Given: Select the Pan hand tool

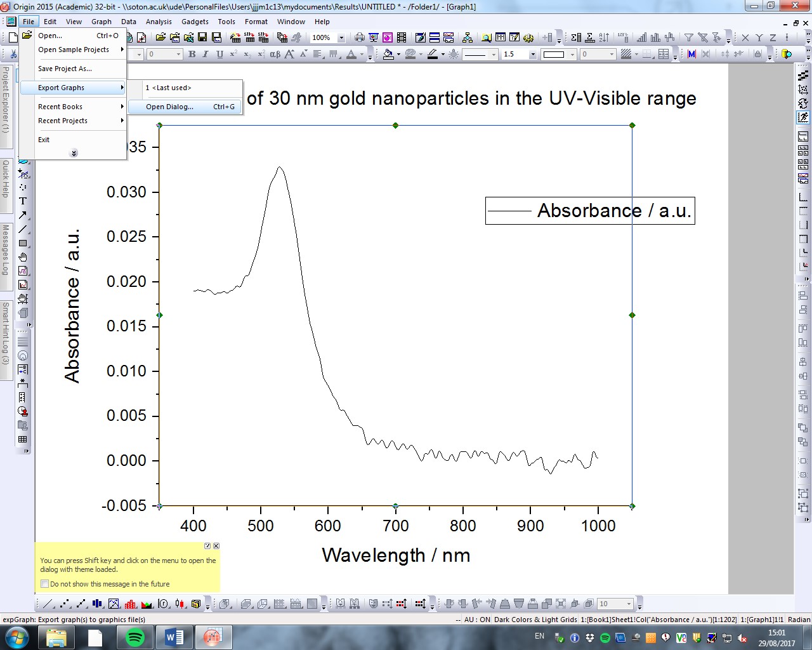Looking at the screenshot, I should click(23, 257).
